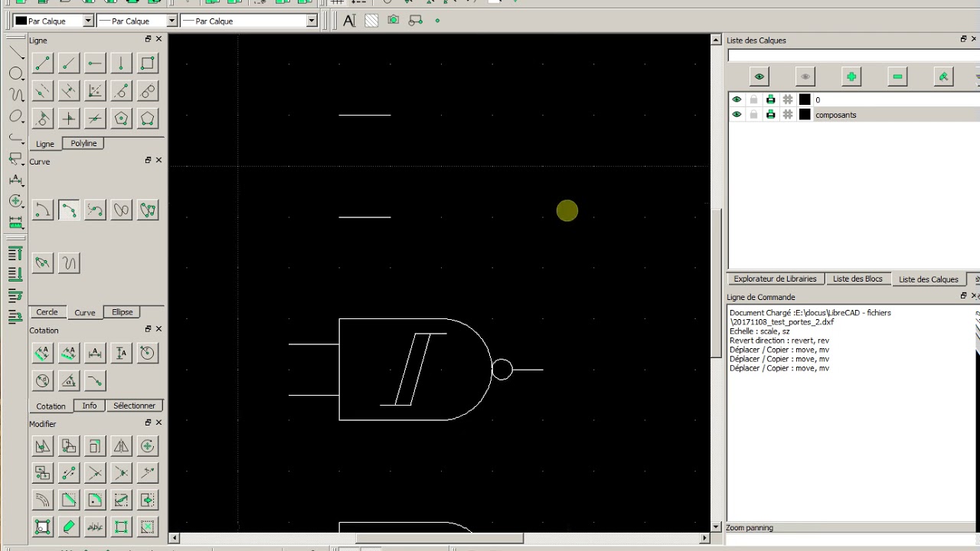The width and height of the screenshot is (980, 551).
Task: Click the horizontal scrollbar under the drawing
Action: [x=439, y=538]
